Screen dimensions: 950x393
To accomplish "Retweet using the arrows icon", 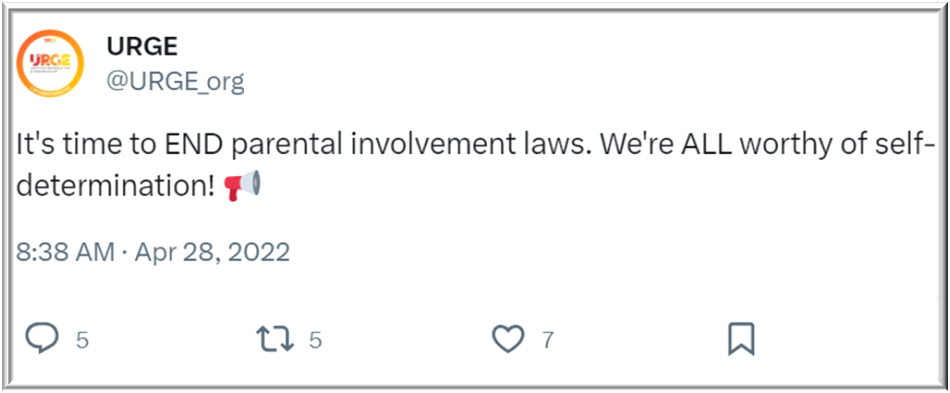I will coord(275,339).
